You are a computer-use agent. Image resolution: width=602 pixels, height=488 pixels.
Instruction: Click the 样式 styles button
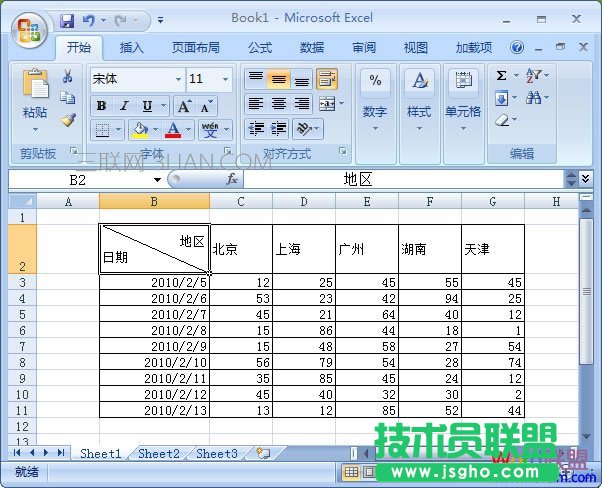pyautogui.click(x=419, y=100)
